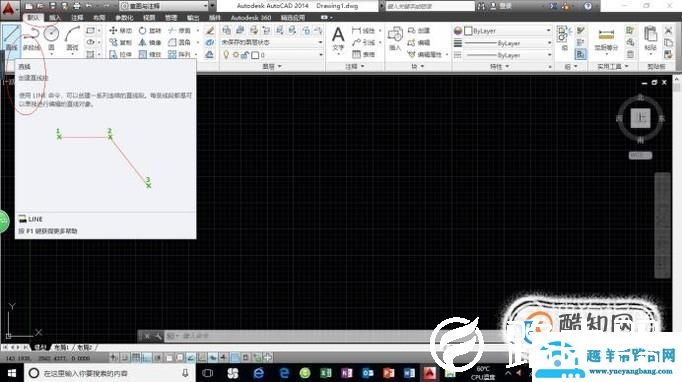Screen dimensions: 682x382
Task: Click the Plot/print icon in quick access toolbar
Action: point(77,6)
